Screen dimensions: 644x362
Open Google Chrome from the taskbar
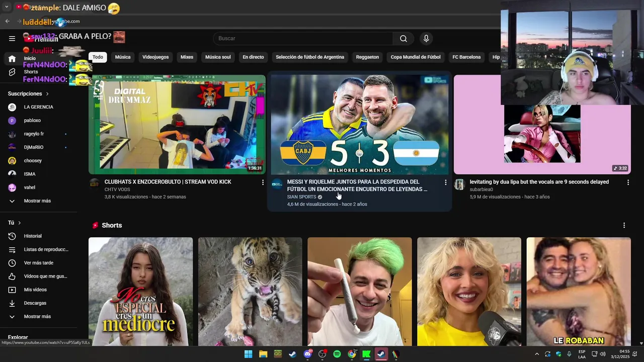[x=352, y=354]
